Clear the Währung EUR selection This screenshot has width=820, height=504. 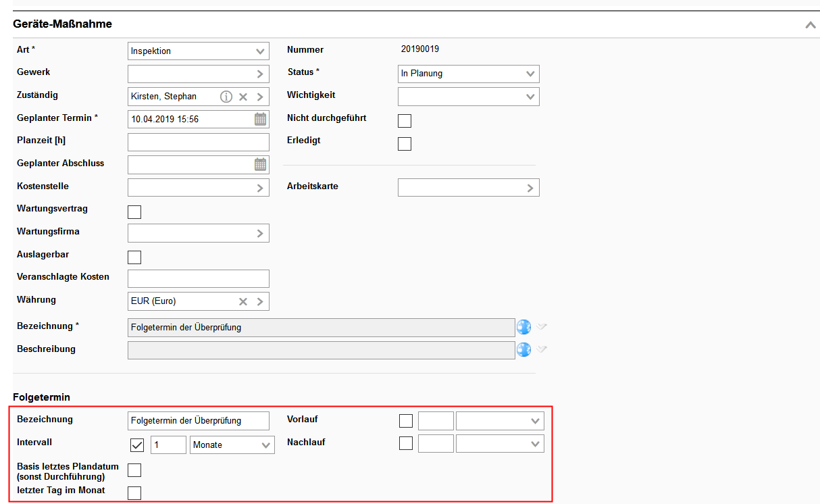pyautogui.click(x=243, y=301)
